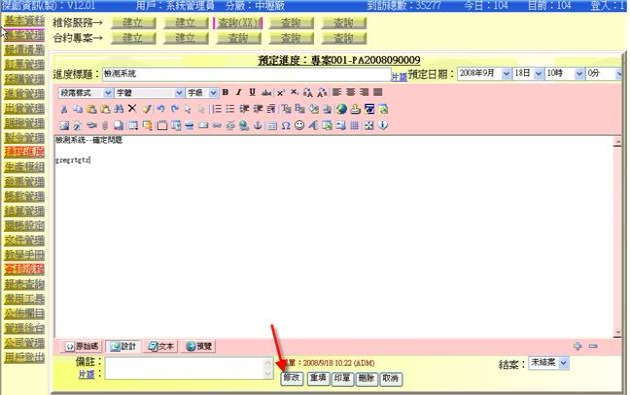The width and height of the screenshot is (630, 395).
Task: Switch to the 原始碼 source code tab
Action: click(82, 346)
